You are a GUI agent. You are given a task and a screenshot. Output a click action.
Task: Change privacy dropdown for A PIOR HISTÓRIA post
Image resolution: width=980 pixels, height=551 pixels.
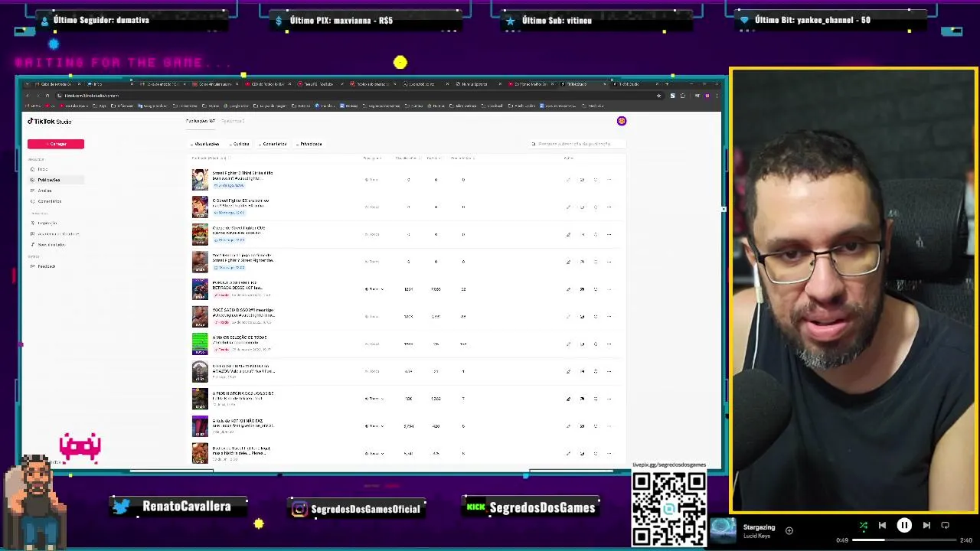tap(374, 399)
